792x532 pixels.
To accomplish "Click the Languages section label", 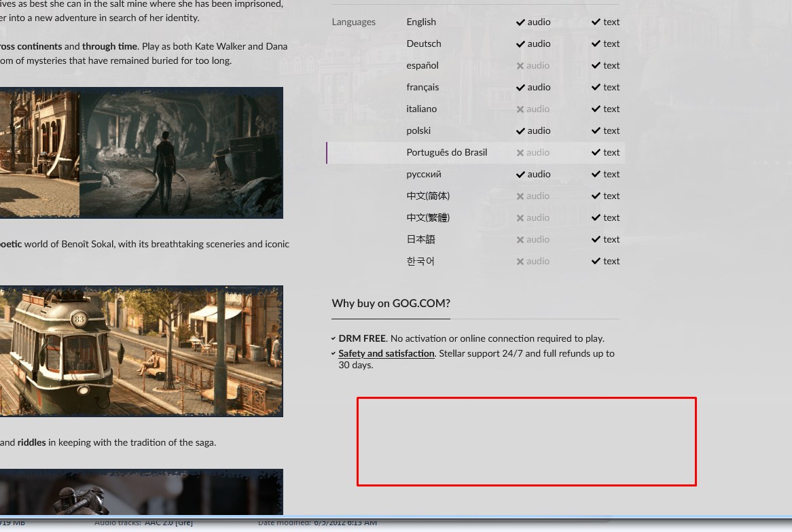I will click(354, 22).
